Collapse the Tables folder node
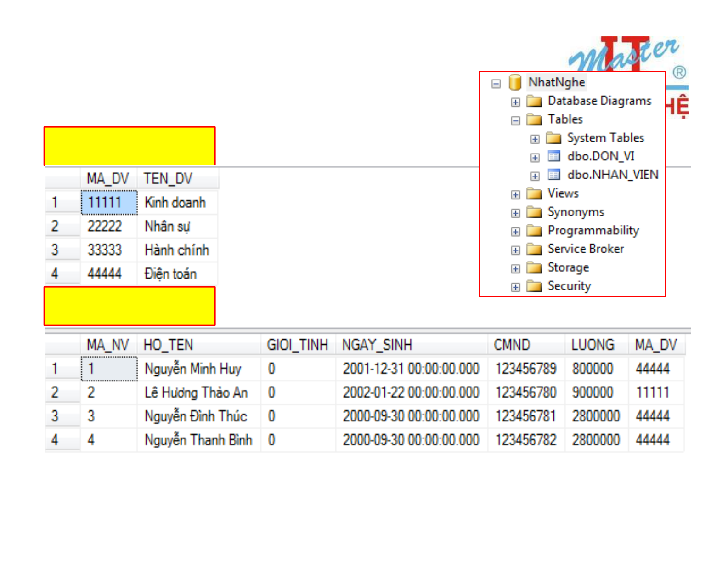The image size is (728, 563). coord(515,120)
